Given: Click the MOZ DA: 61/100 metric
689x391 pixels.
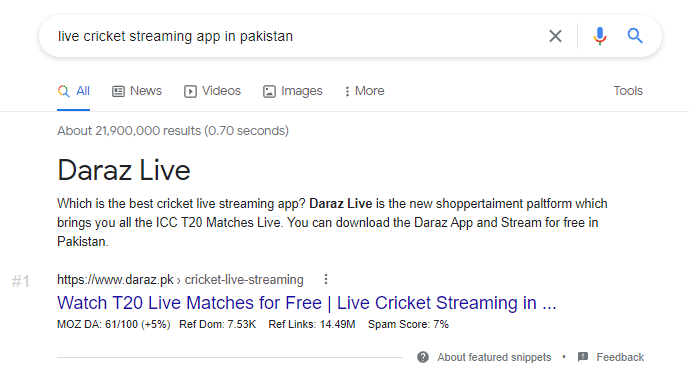Looking at the screenshot, I should [114, 325].
